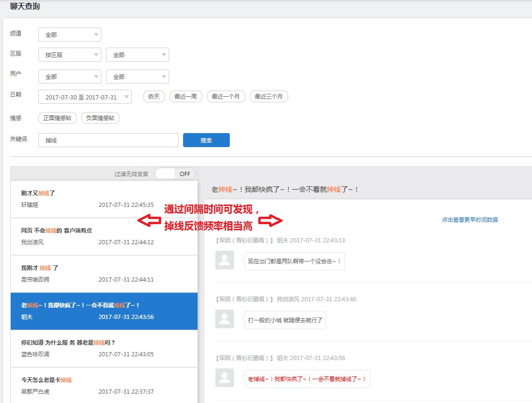Select the 昨天 date shortcut

click(154, 97)
